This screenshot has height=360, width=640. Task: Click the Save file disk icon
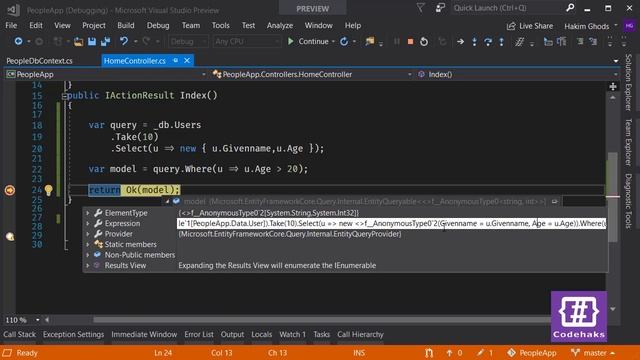click(92, 41)
